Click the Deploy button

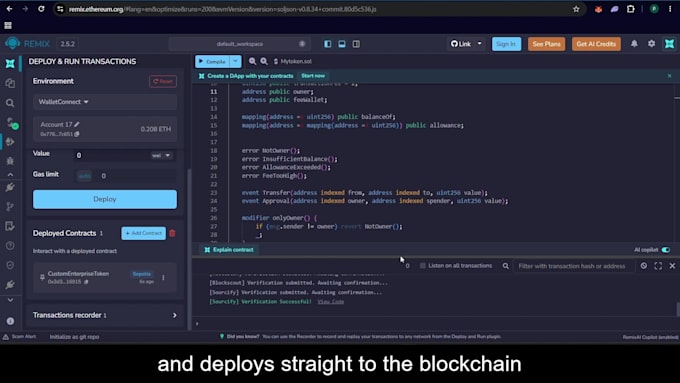click(105, 199)
